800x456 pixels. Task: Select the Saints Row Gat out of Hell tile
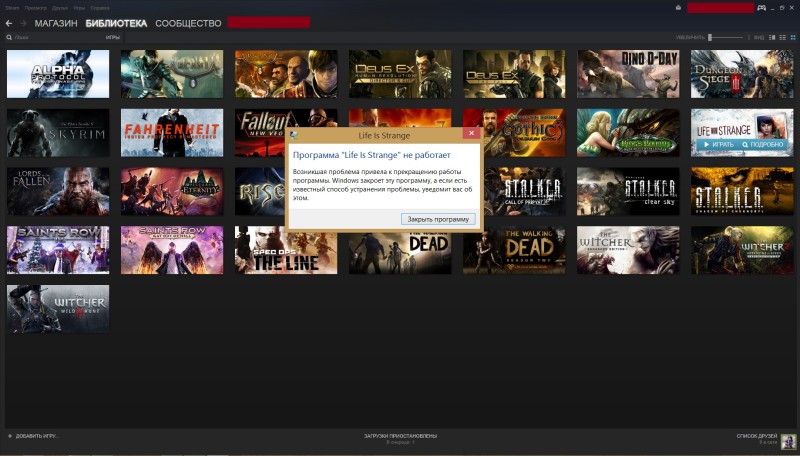(x=172, y=250)
